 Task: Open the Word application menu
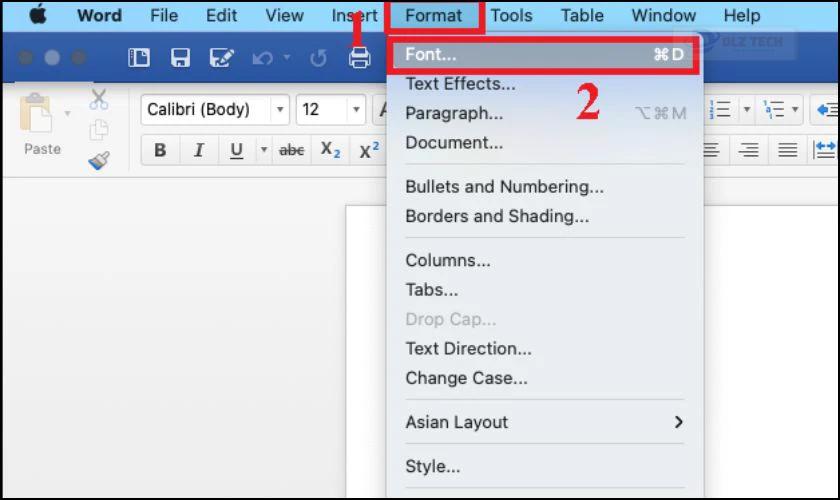point(99,16)
